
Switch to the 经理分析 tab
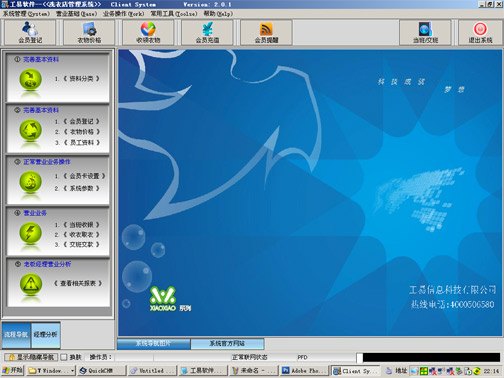click(45, 334)
